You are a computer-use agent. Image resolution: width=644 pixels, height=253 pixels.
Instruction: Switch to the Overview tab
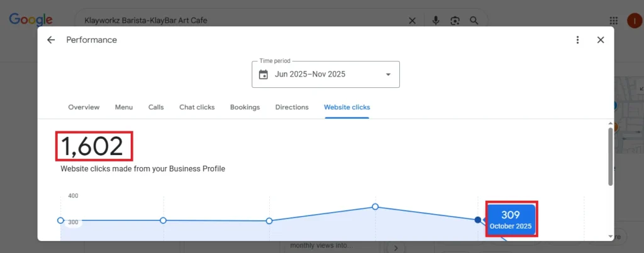coord(84,107)
